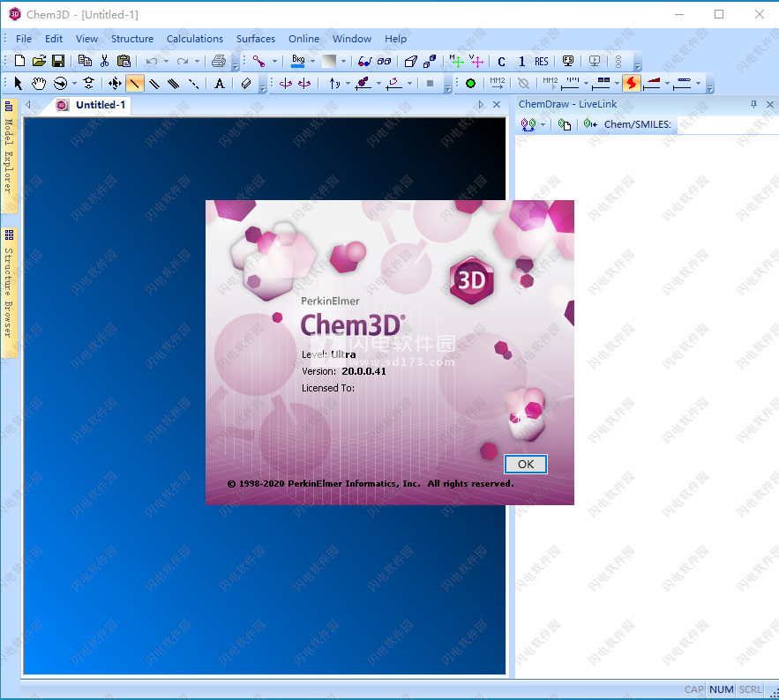Expand Structure Browser side panel
The height and width of the screenshot is (700, 779).
click(x=9, y=293)
